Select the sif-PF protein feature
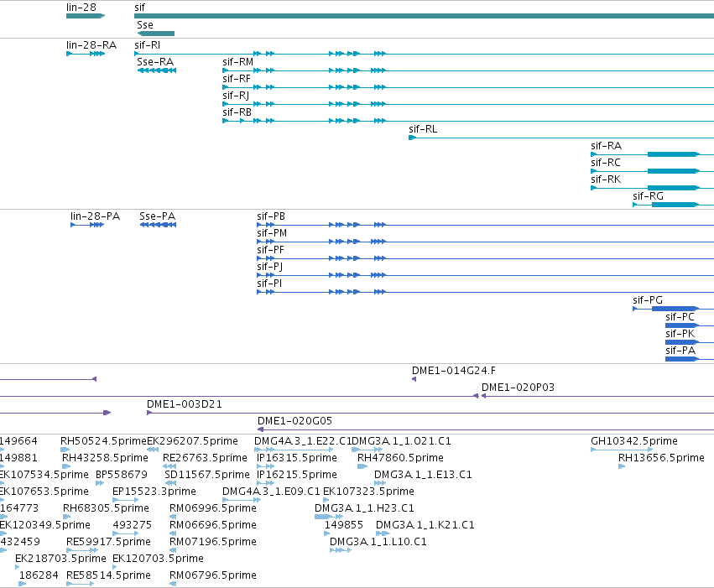 point(486,258)
